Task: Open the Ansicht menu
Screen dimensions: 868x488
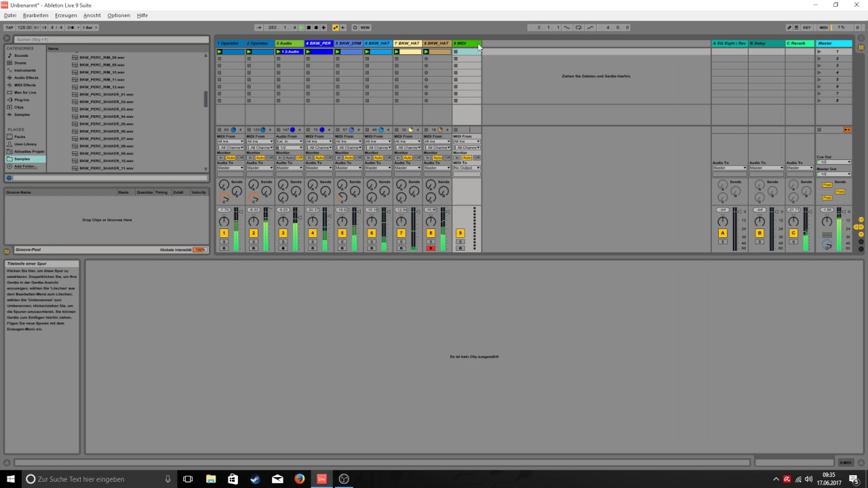Action: click(x=92, y=15)
